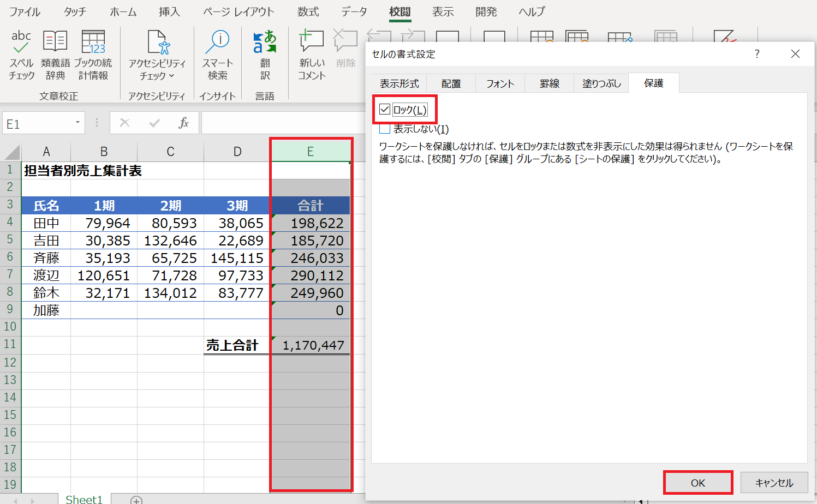Image resolution: width=817 pixels, height=504 pixels.
Task: Uncheck the ロック(L) checkbox
Action: click(x=385, y=110)
